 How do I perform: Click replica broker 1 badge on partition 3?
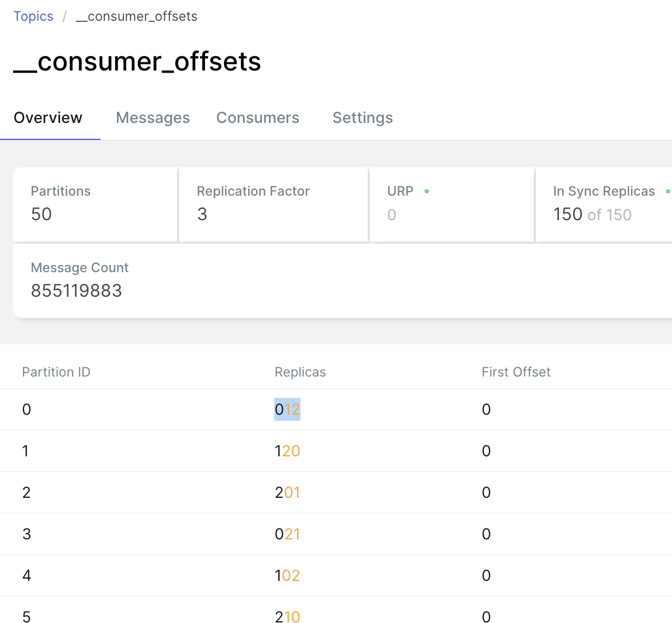[297, 534]
